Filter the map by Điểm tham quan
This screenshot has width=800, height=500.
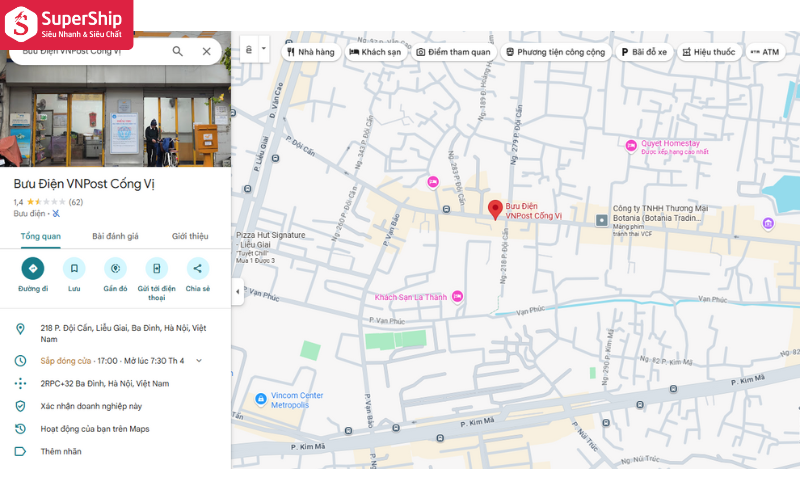(454, 52)
